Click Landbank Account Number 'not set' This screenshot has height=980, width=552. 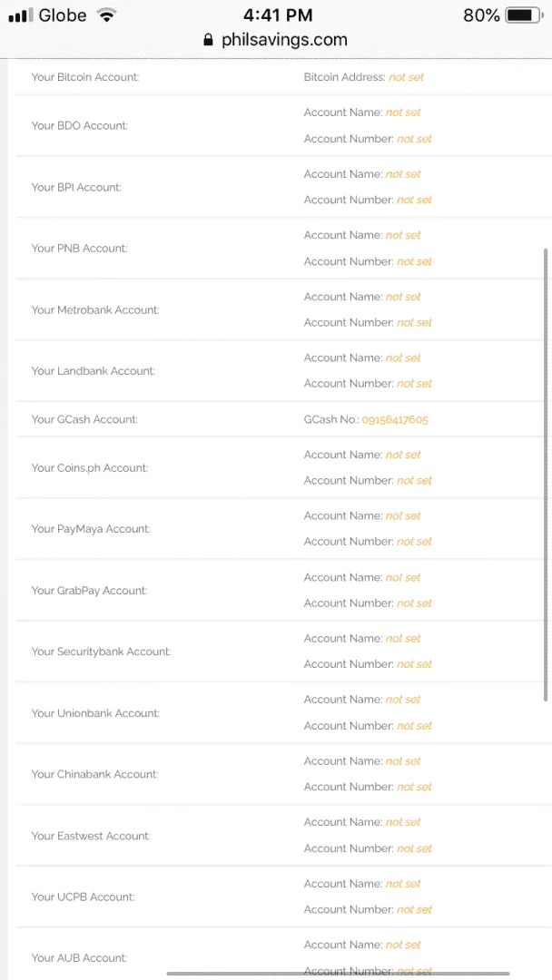coord(415,384)
